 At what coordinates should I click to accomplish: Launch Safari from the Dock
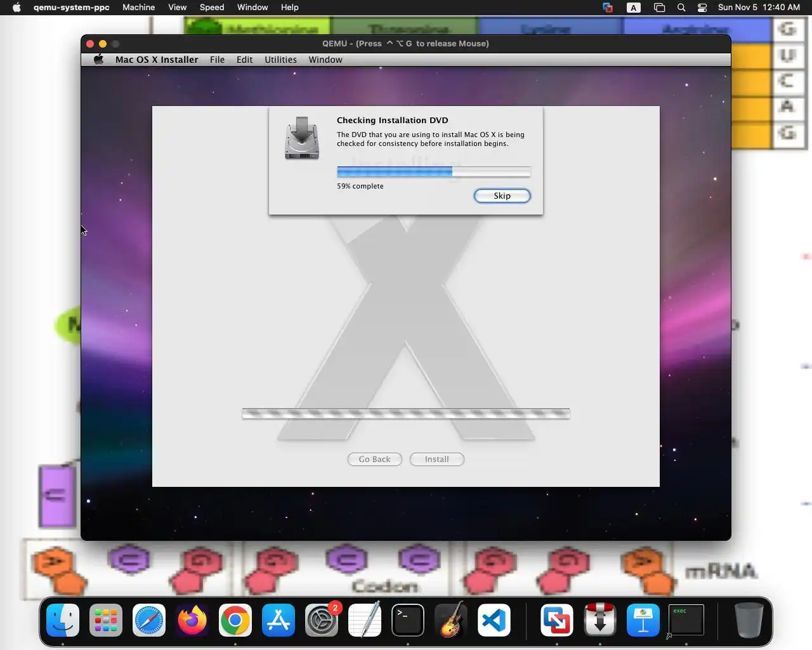coord(149,620)
